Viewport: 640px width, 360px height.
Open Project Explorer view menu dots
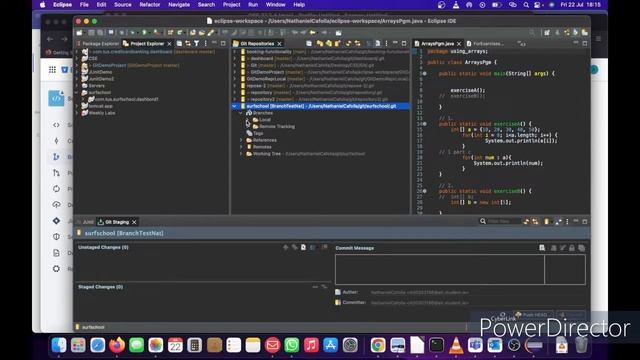205,44
